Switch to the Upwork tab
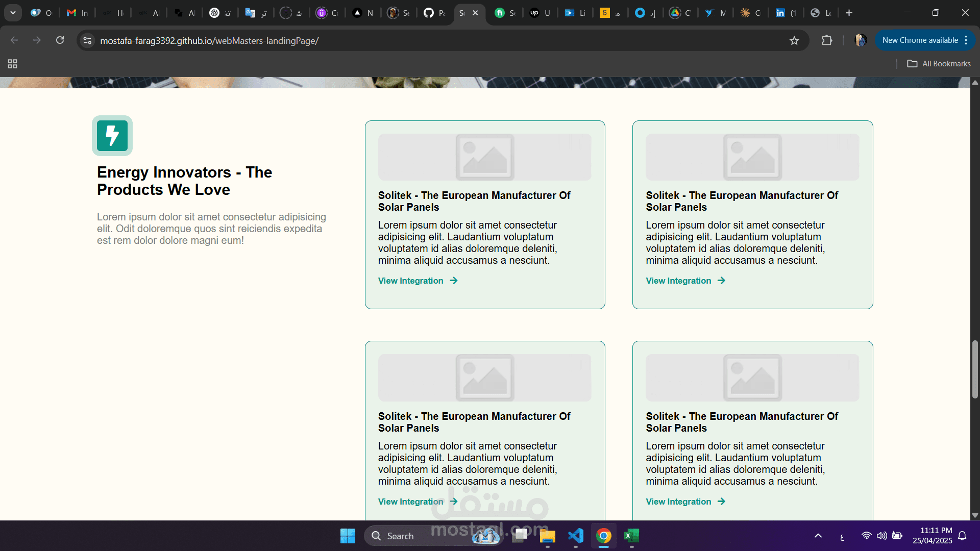The width and height of the screenshot is (980, 551). pos(540,13)
